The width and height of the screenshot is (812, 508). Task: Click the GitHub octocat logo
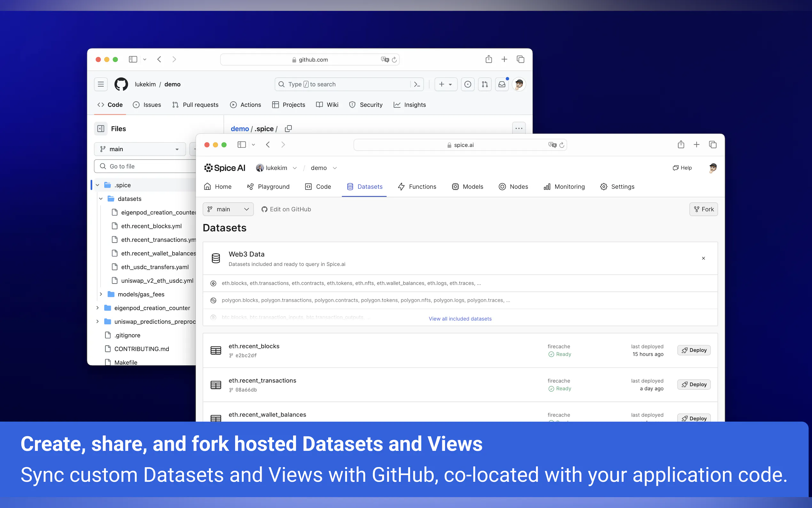[x=121, y=84]
